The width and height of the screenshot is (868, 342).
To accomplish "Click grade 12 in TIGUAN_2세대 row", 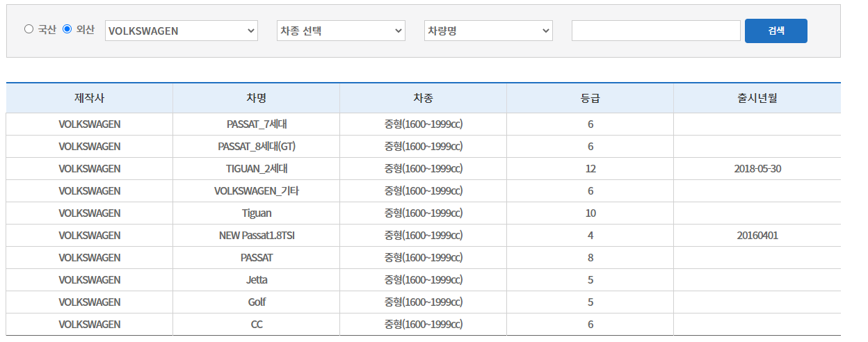I will coord(590,169).
